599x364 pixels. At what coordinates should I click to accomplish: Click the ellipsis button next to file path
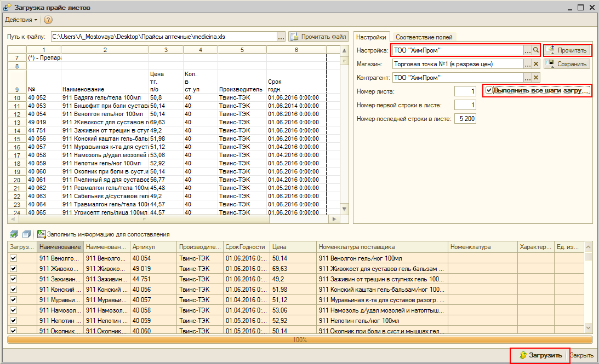click(281, 37)
